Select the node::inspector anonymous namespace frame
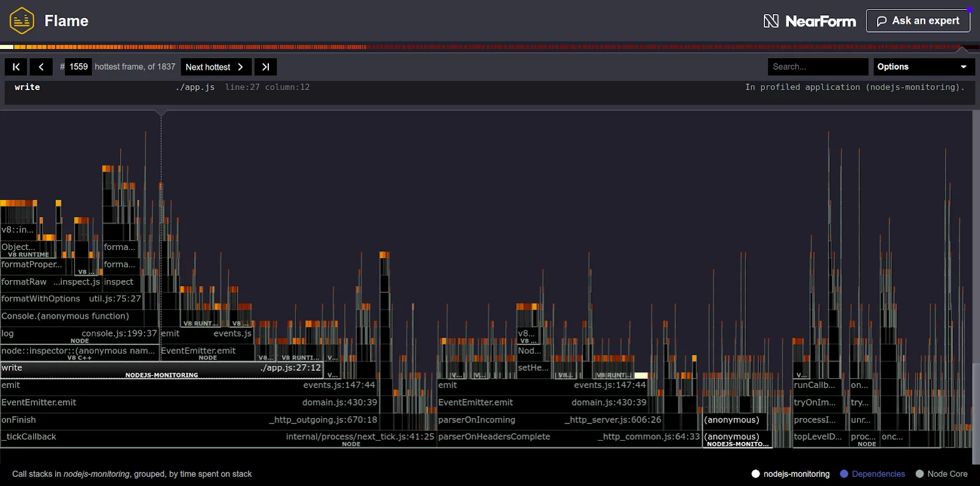 coord(80,352)
